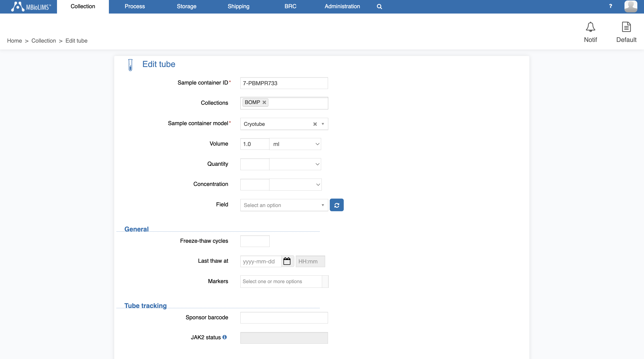Click the Volume value field
This screenshot has width=644, height=359.
[x=255, y=144]
